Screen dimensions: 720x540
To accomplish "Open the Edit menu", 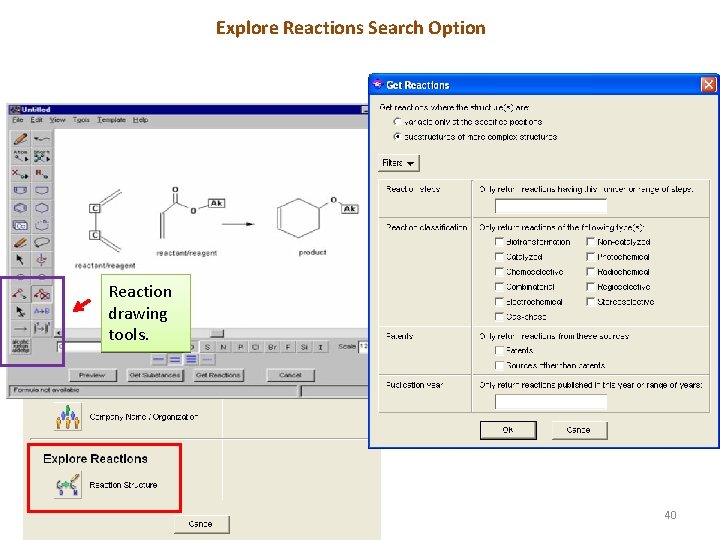I will [36, 120].
